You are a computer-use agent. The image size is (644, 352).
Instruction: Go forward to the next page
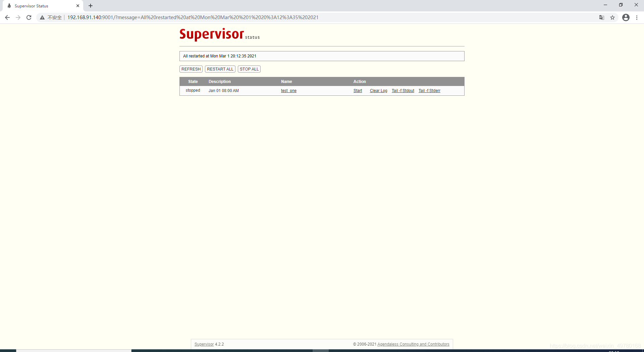pyautogui.click(x=18, y=17)
